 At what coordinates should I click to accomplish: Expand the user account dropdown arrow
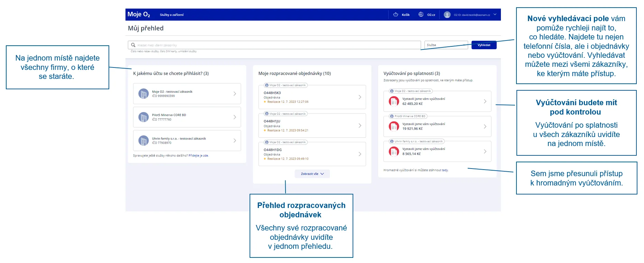coord(495,15)
